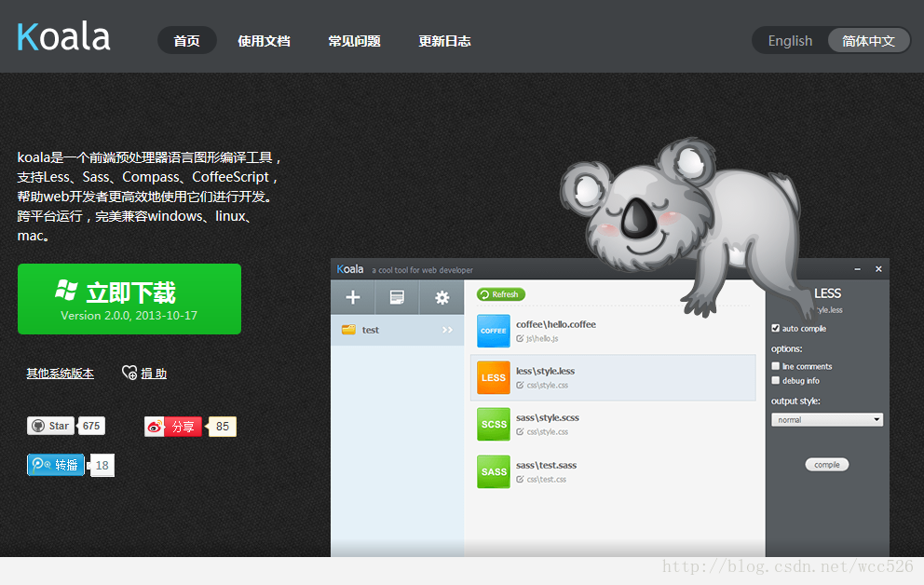Click the blue COFFEE file icon
Image resolution: width=924 pixels, height=585 pixels.
(x=494, y=331)
